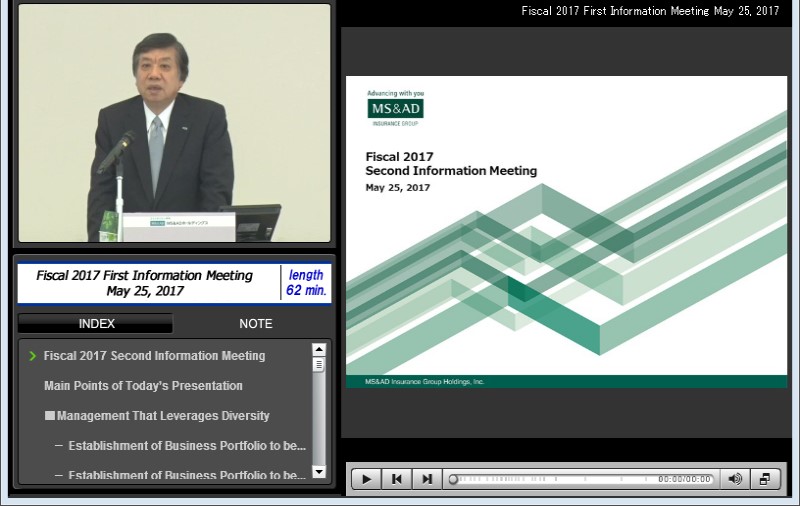Screen dimensions: 800x506
Task: Click the 00:00/00:00 time display
Action: coord(684,479)
